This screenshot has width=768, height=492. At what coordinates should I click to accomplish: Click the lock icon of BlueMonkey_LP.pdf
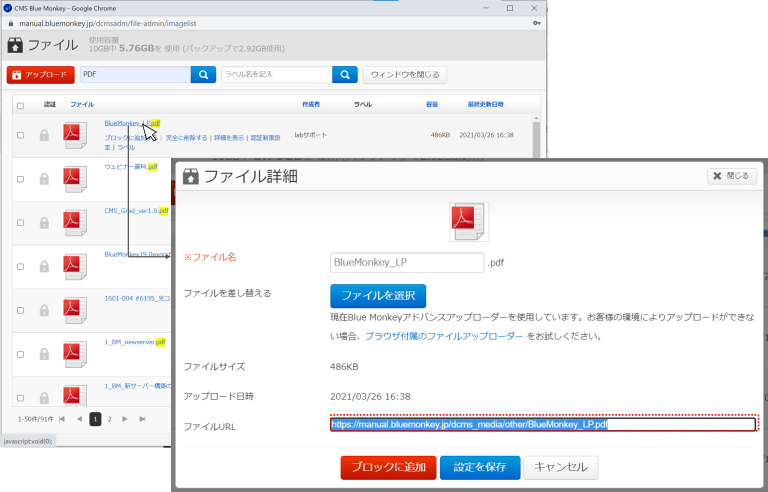click(44, 135)
